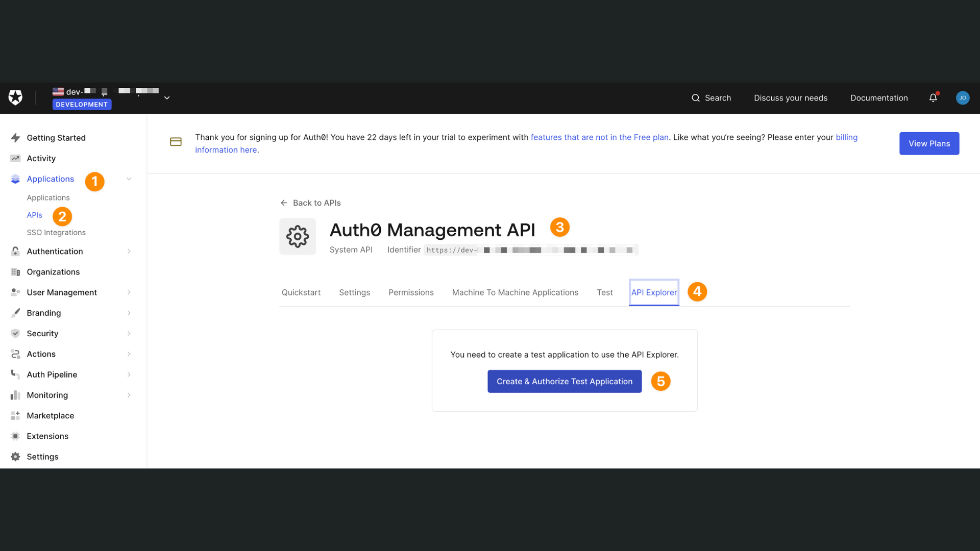980x551 pixels.
Task: Click the Monitoring bar-chart icon
Action: [15, 395]
